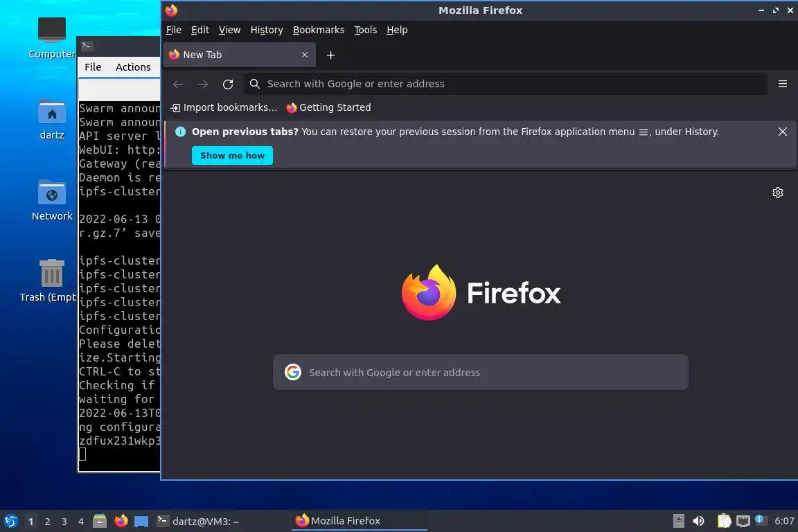Open the volume control tray icon
This screenshot has height=532, width=798.
point(698,521)
